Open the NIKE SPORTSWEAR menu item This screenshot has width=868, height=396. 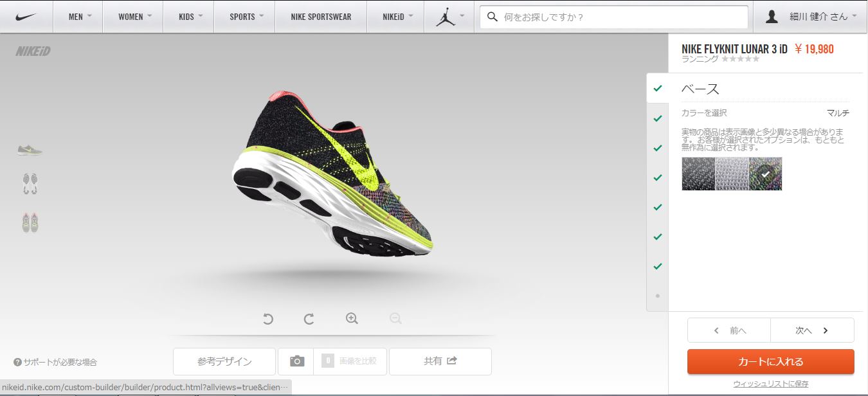(321, 17)
